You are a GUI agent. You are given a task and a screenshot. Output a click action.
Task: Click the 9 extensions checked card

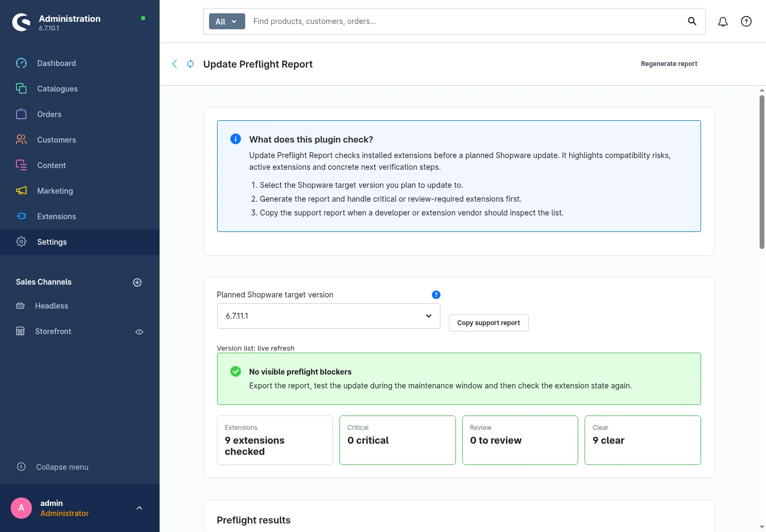click(275, 440)
